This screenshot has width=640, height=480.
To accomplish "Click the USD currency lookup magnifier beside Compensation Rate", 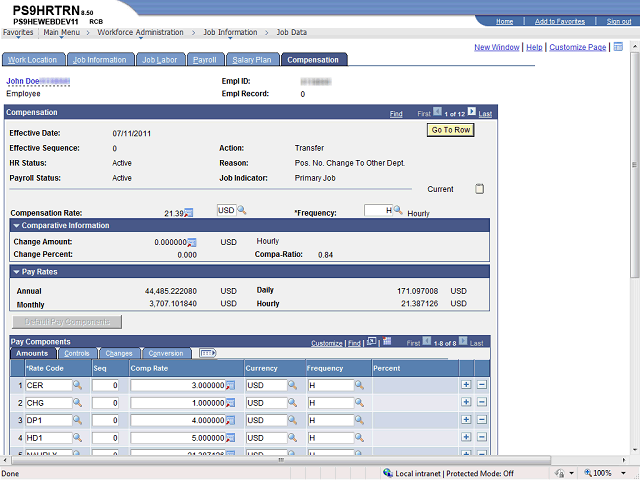I will click(241, 210).
